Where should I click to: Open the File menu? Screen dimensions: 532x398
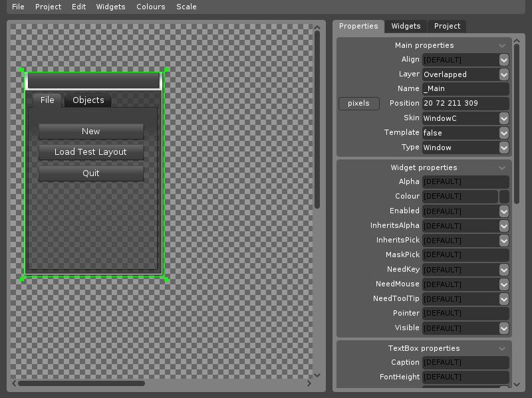point(18,7)
